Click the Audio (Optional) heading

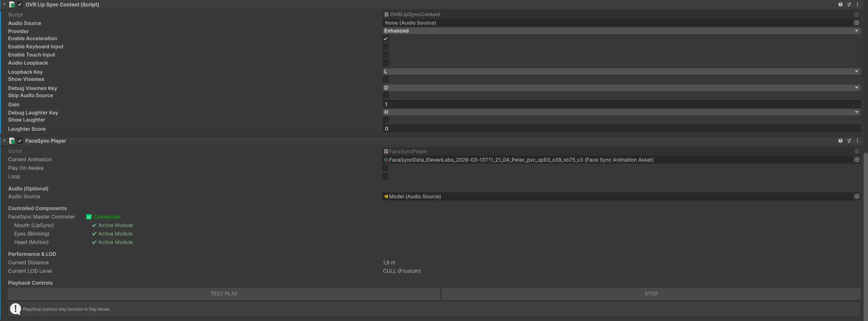[28, 189]
